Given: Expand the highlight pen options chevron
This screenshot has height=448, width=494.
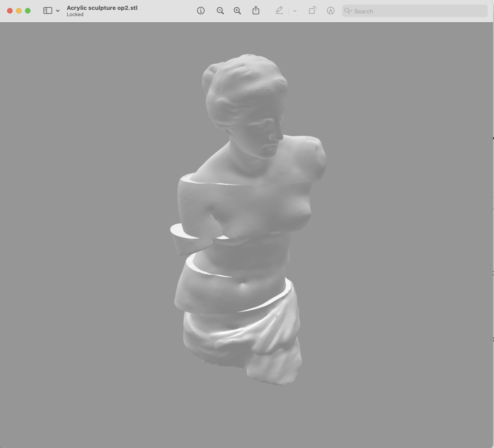Looking at the screenshot, I should pos(295,11).
